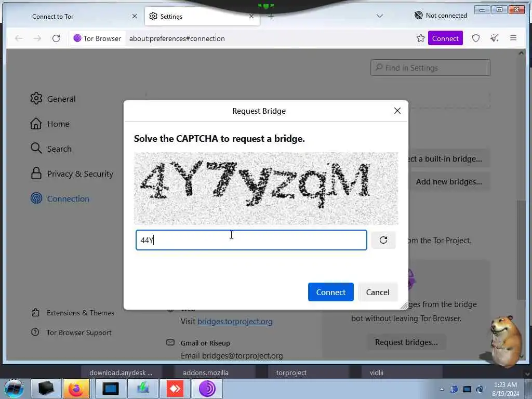Click the blue Connect button in dialog

click(x=330, y=292)
